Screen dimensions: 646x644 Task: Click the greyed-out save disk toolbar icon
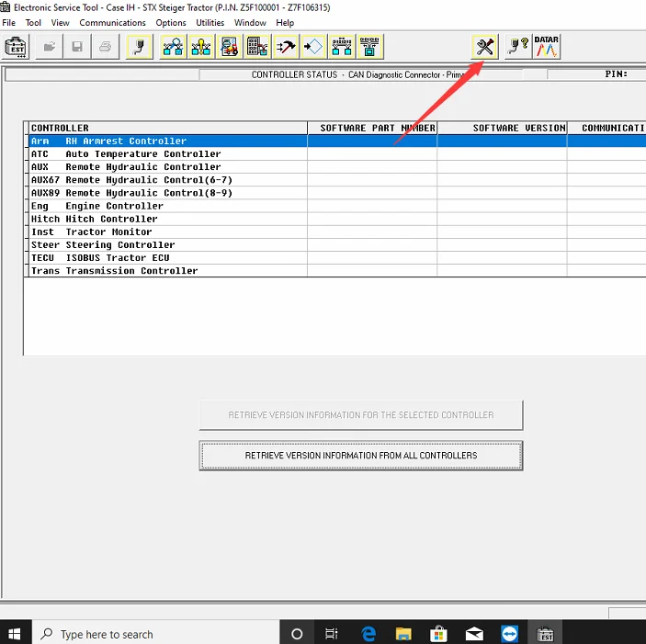[77, 47]
